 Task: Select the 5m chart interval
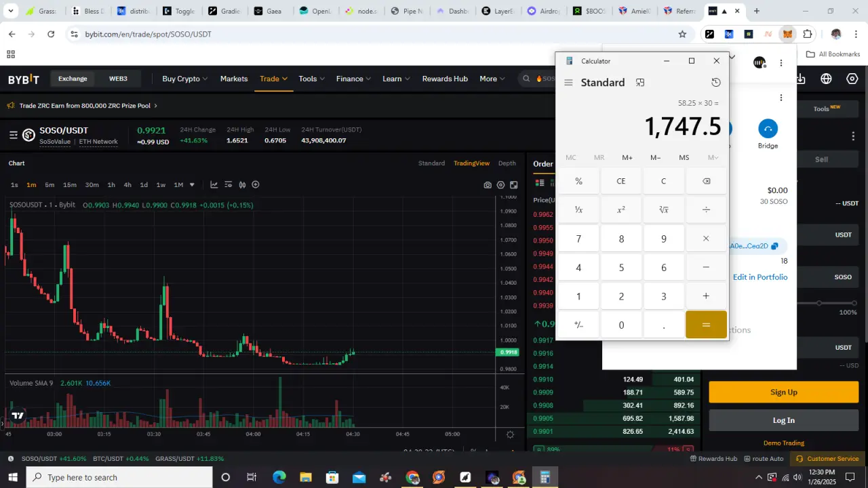tap(50, 185)
